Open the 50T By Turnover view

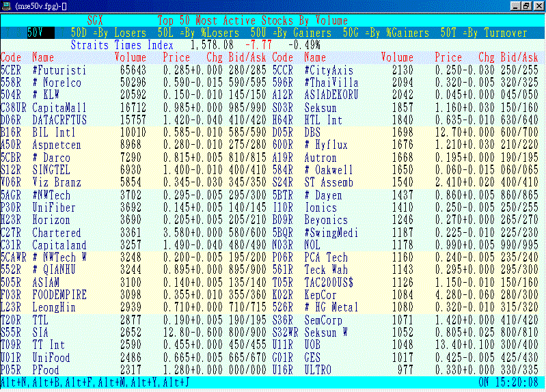pyautogui.click(x=484, y=33)
